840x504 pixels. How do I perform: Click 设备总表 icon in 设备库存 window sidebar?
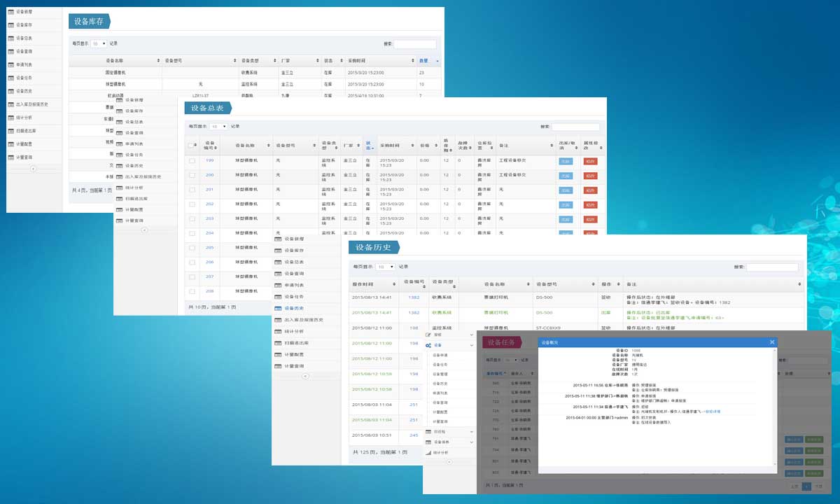pos(10,38)
